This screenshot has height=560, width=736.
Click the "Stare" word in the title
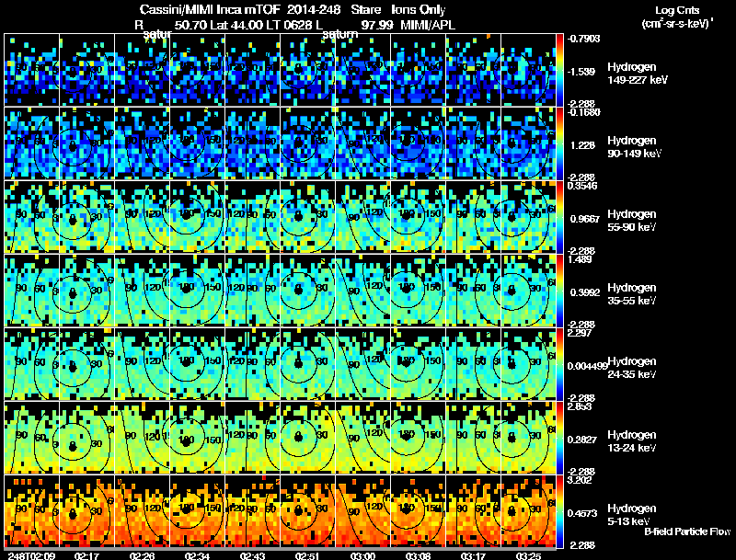click(365, 9)
